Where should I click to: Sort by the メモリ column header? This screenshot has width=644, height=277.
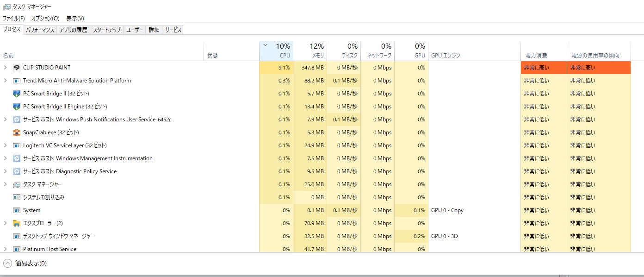(310, 51)
